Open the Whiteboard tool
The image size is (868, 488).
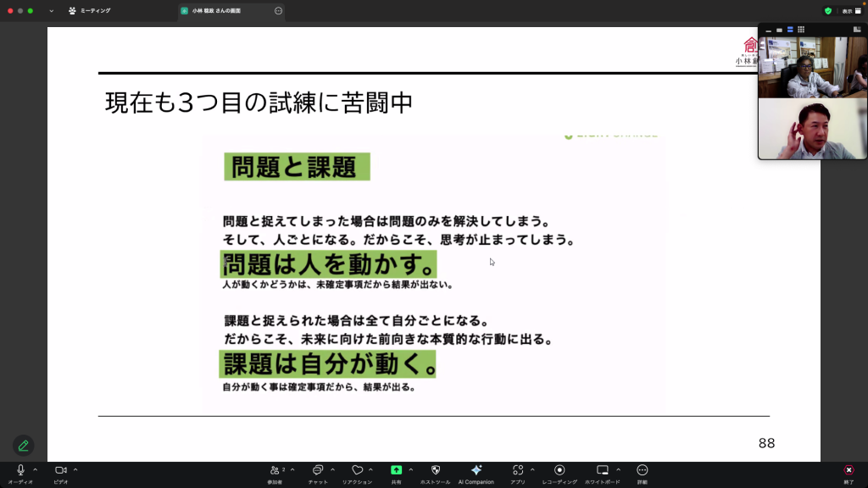[x=603, y=470]
